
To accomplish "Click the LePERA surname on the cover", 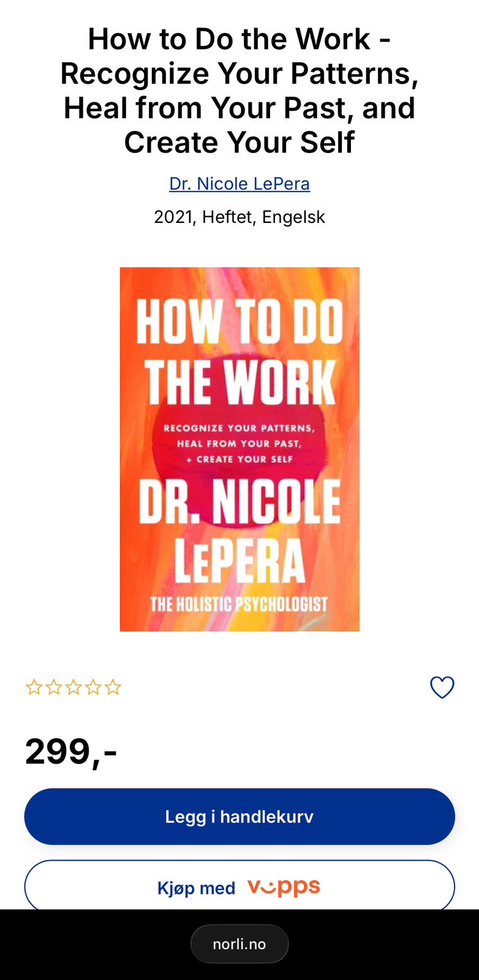I will [x=240, y=560].
